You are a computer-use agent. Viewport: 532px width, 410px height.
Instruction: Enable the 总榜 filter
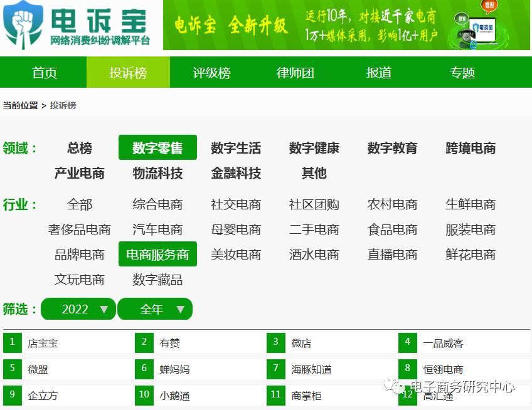78,148
